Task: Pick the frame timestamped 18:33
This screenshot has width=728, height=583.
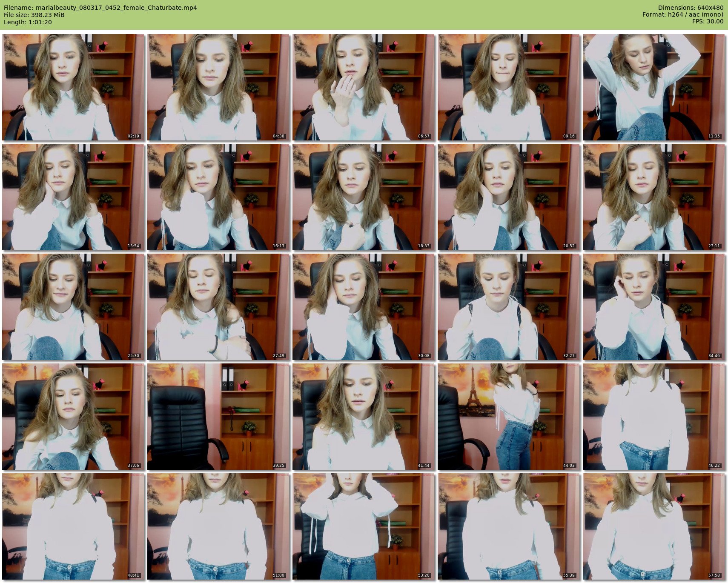Action: tap(364, 197)
